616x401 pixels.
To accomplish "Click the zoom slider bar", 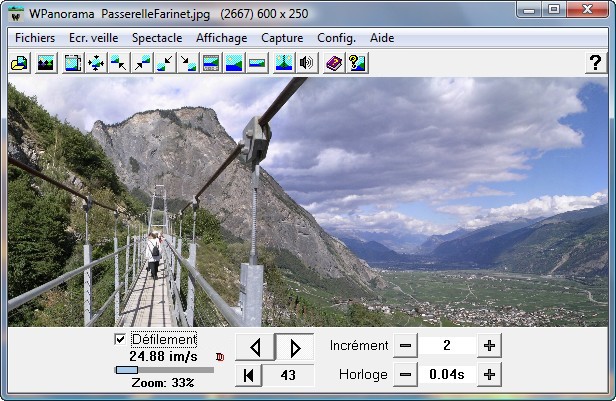I will 164,370.
